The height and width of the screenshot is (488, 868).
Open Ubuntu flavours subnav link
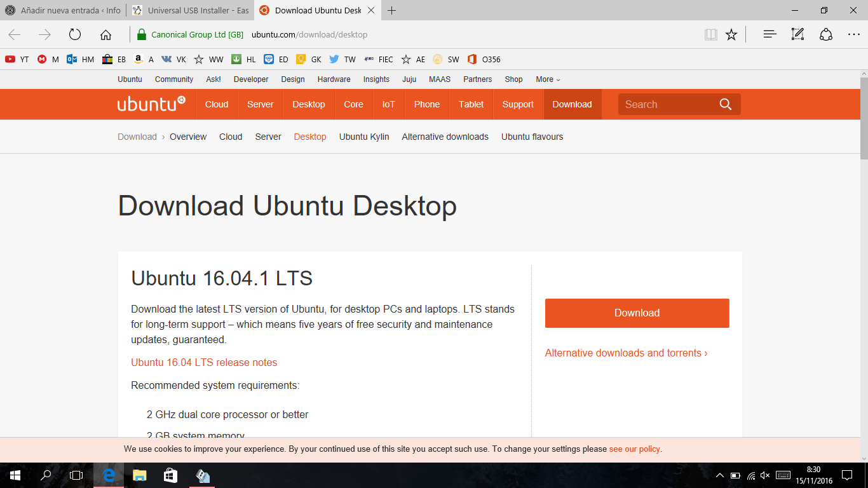pyautogui.click(x=532, y=137)
